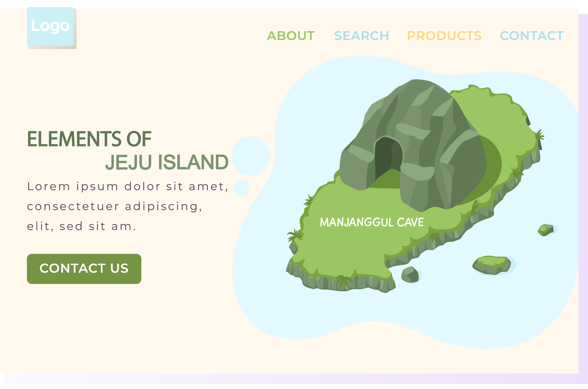Click the JEJU ISLAND title text
This screenshot has height=389, width=588.
click(x=167, y=162)
